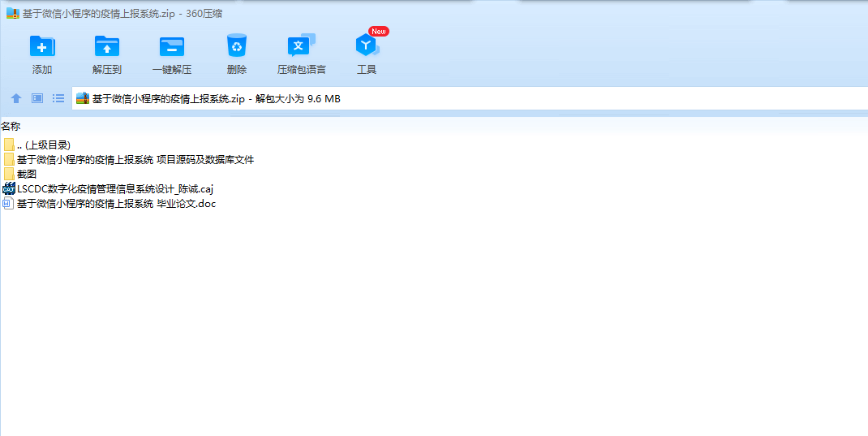Click the doc file type icon
Image resolution: width=868 pixels, height=436 pixels.
[x=8, y=203]
